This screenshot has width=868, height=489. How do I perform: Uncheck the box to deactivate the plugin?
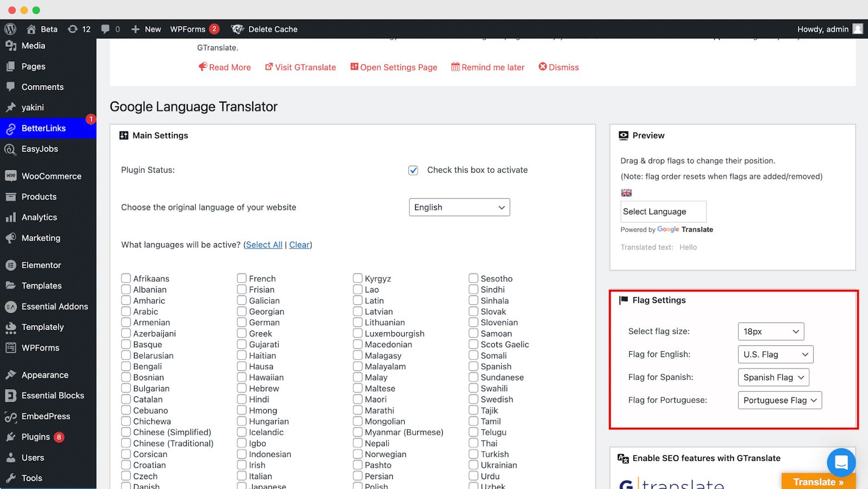point(413,170)
